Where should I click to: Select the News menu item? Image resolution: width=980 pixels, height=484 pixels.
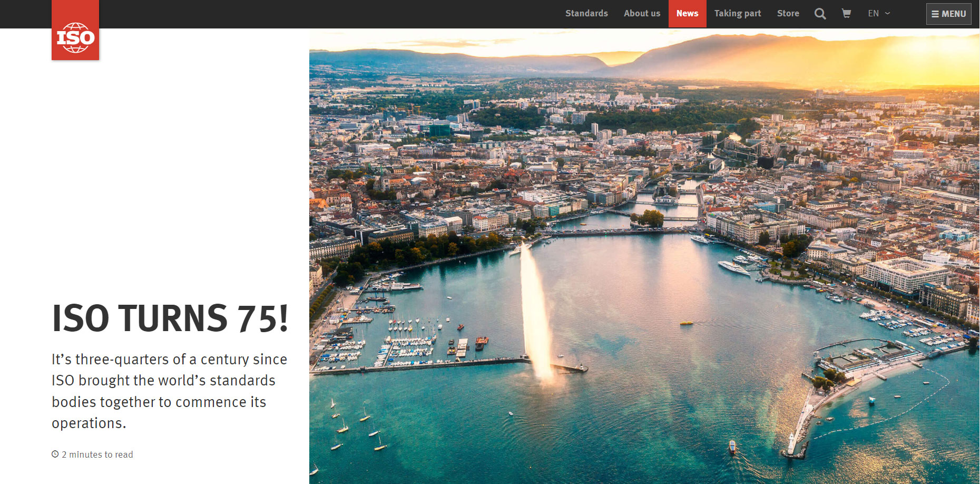[687, 14]
